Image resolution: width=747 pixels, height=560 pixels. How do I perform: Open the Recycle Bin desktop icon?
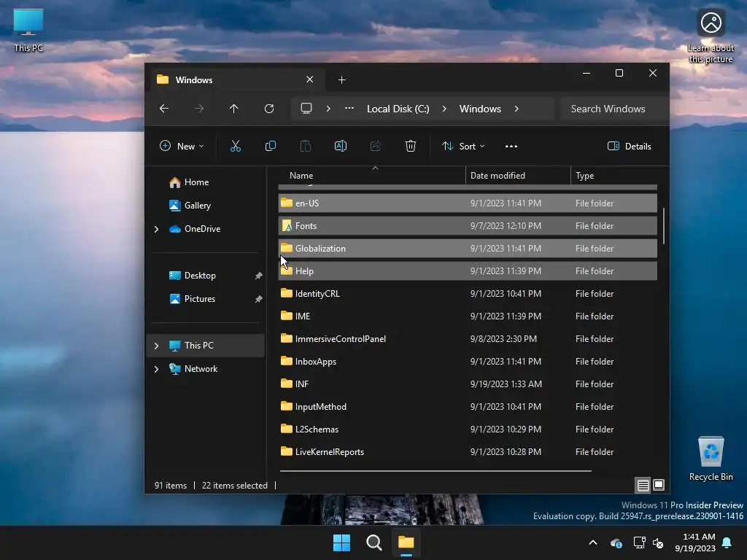coord(711,459)
